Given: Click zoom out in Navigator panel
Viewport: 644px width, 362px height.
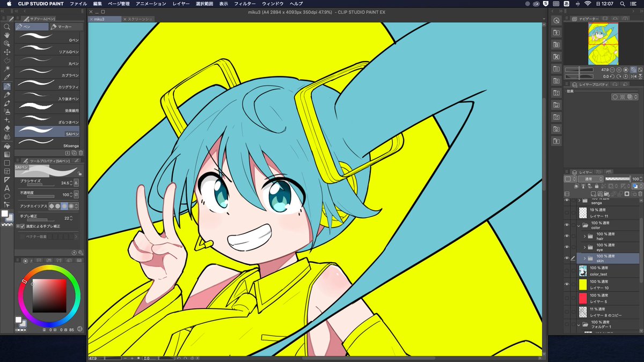Looking at the screenshot, I should click(x=613, y=70).
